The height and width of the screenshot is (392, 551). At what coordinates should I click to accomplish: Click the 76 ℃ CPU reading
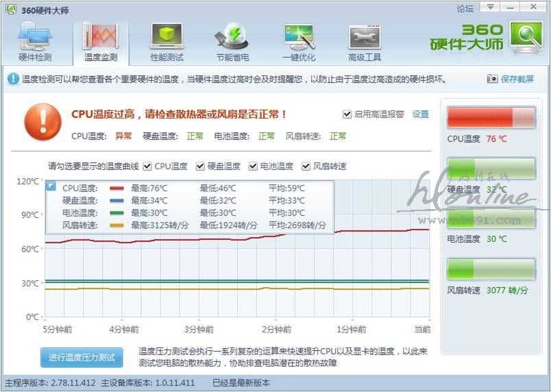tap(497, 139)
